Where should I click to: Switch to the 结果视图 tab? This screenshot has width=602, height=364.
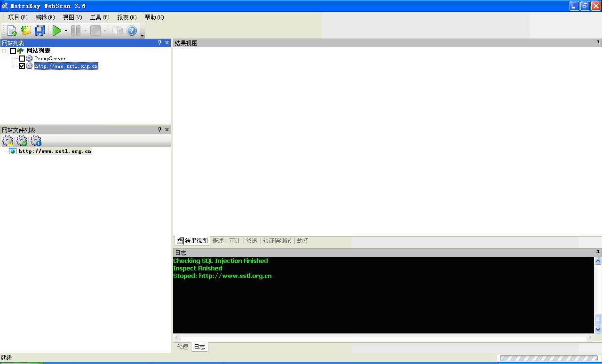192,240
